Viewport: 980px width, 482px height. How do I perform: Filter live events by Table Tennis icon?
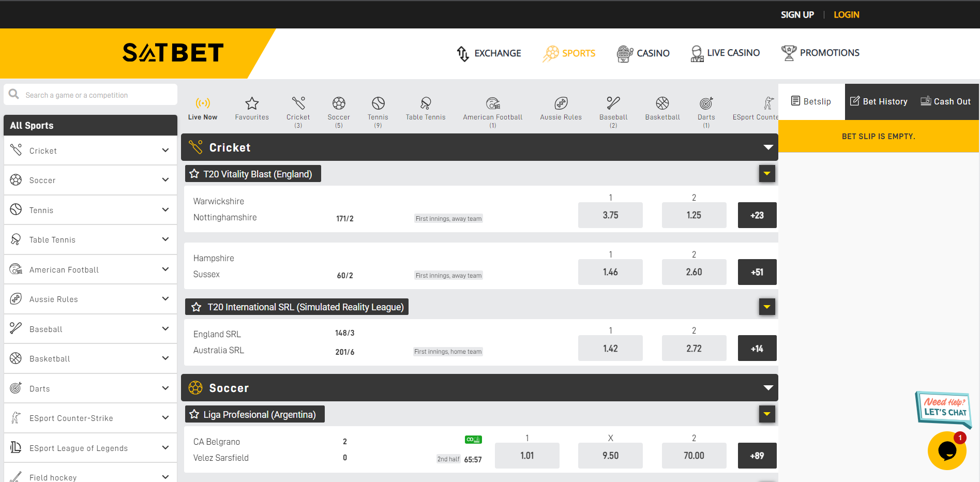click(x=426, y=103)
